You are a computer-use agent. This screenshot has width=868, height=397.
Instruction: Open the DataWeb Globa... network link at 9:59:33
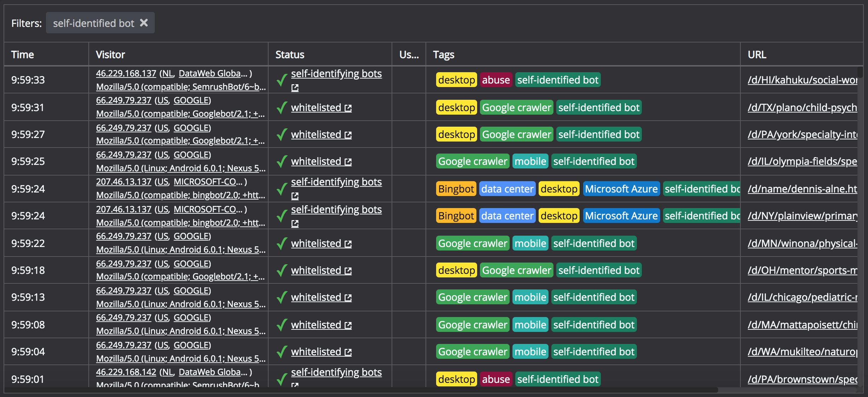coord(213,73)
